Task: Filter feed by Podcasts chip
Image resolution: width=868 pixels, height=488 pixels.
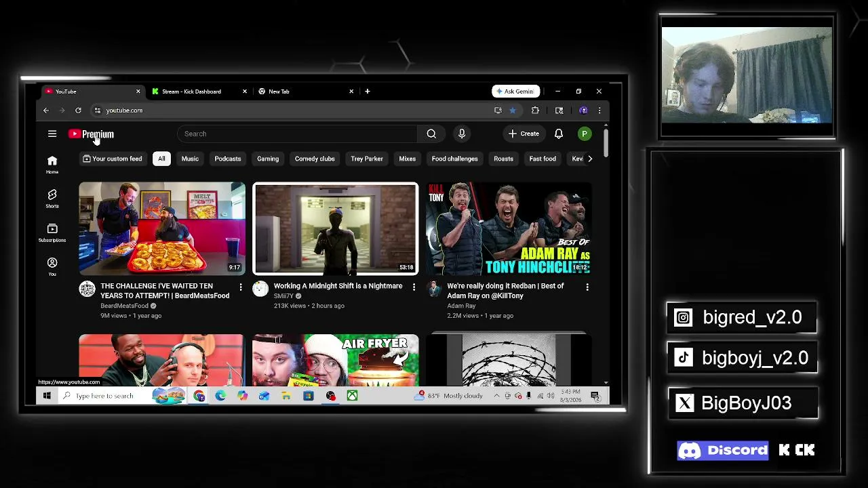Action: pos(228,159)
